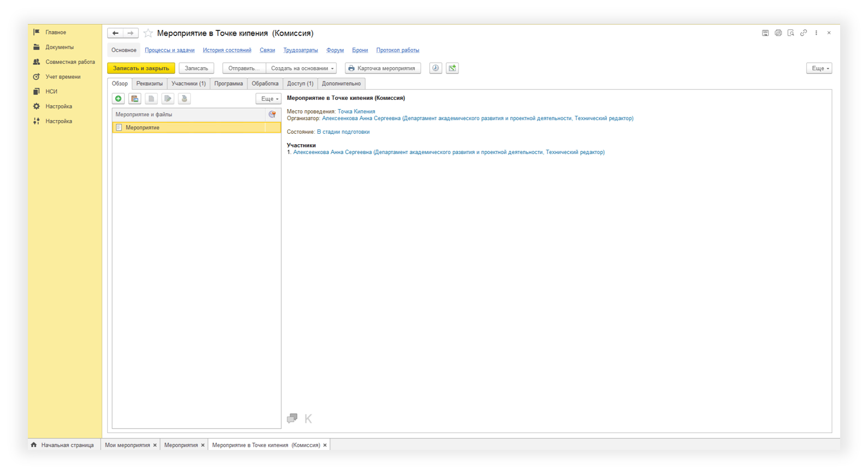
Task: Switch to the Реквизиты tab
Action: 150,84
